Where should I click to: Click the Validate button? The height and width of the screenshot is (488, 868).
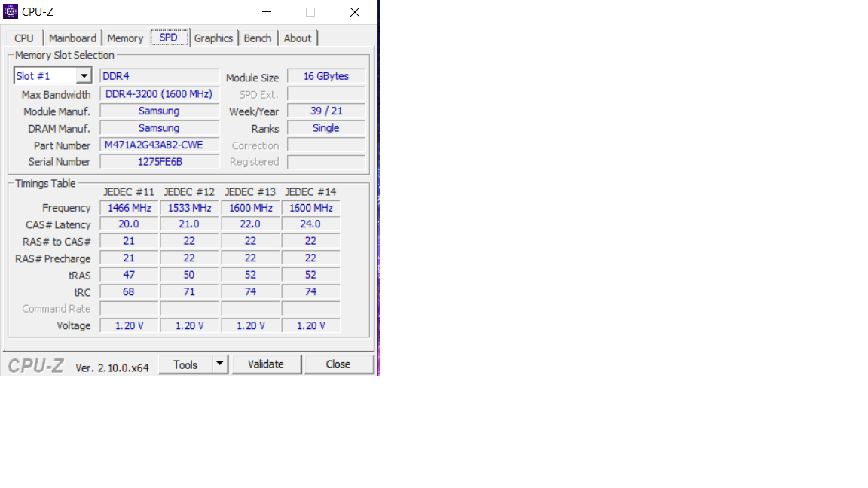(x=266, y=364)
